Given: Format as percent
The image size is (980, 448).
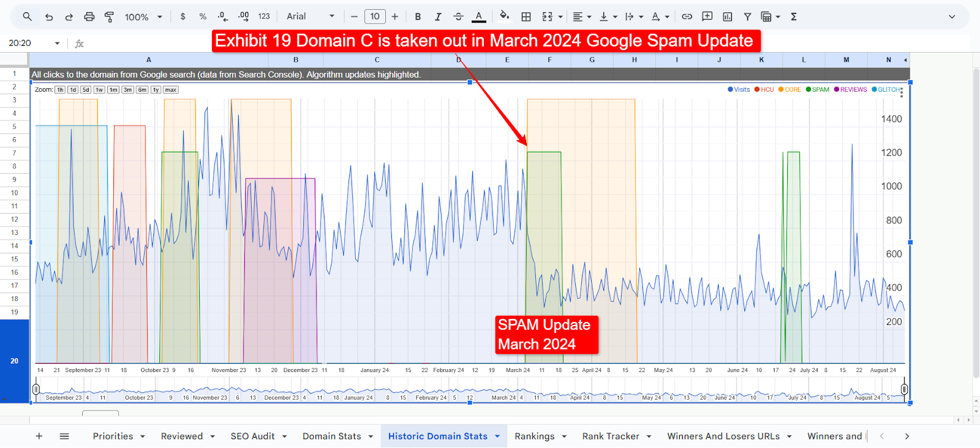Looking at the screenshot, I should pyautogui.click(x=203, y=17).
